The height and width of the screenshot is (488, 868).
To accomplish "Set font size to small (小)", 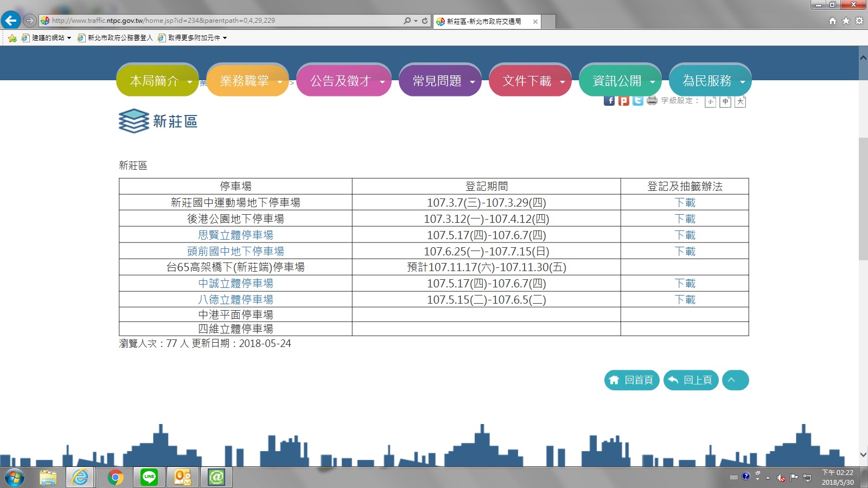I will (710, 101).
